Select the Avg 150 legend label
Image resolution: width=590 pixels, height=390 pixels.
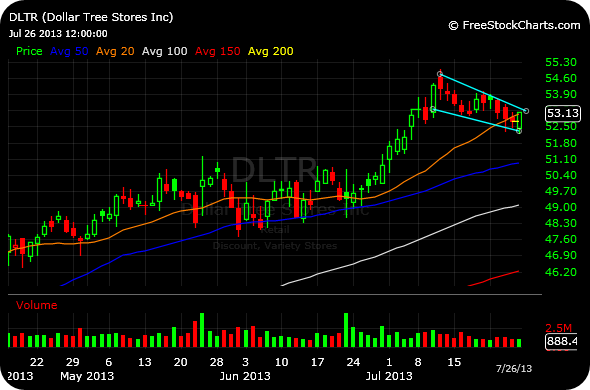coord(217,51)
